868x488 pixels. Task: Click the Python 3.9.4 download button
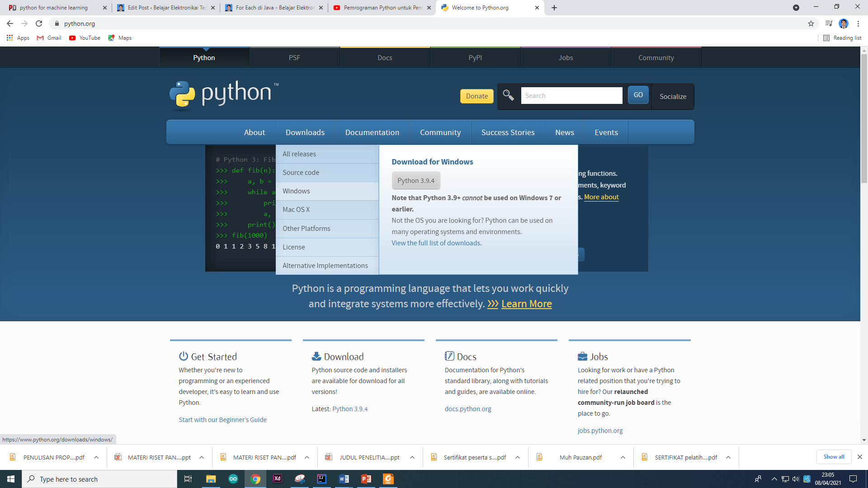(x=416, y=181)
